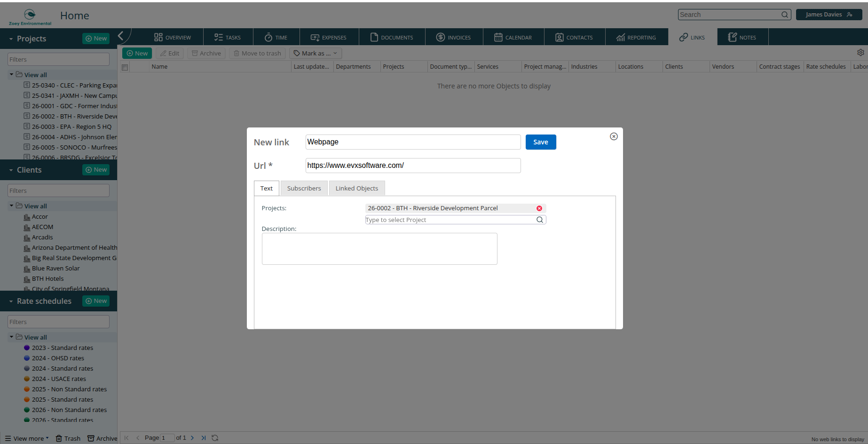
Task: Click Zoey Environmental logo
Action: tap(30, 17)
